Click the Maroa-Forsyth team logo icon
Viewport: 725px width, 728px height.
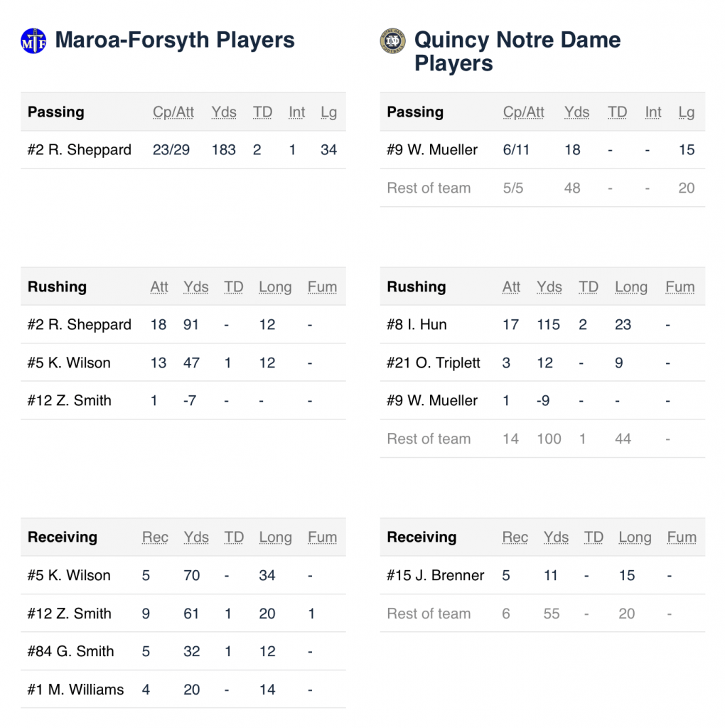pos(33,41)
